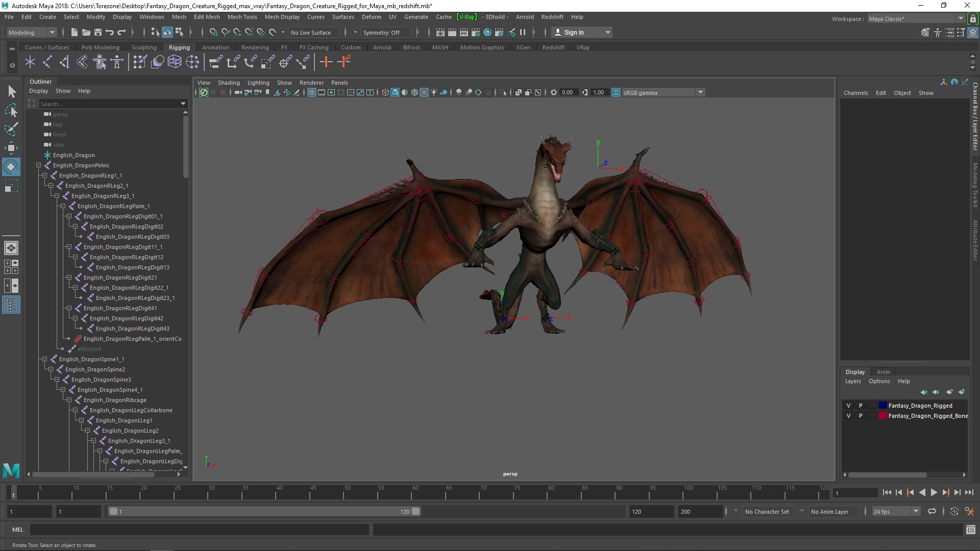Jump to end of playback range
This screenshot has width=980, height=551.
click(x=969, y=492)
